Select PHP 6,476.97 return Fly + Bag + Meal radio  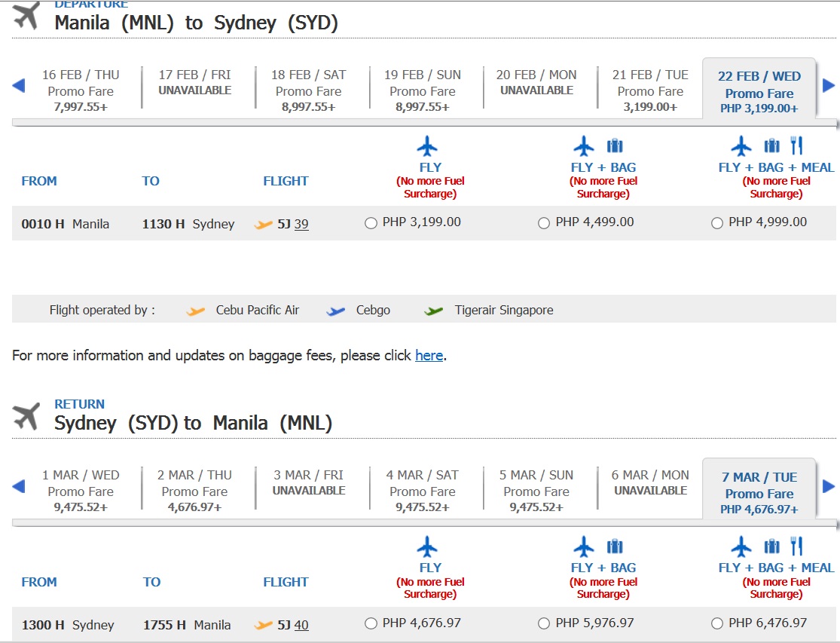coord(716,623)
